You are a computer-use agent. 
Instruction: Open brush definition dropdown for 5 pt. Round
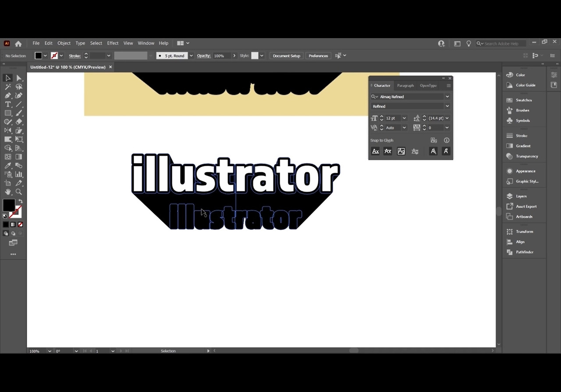pyautogui.click(x=191, y=56)
